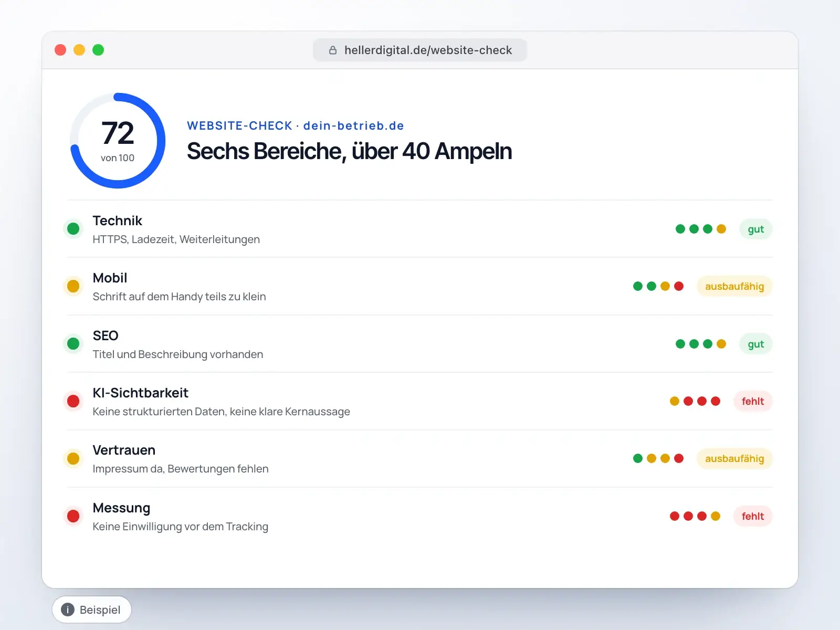Click the 'gut' badge in the Technik row
This screenshot has height=630, width=840.
click(x=756, y=229)
